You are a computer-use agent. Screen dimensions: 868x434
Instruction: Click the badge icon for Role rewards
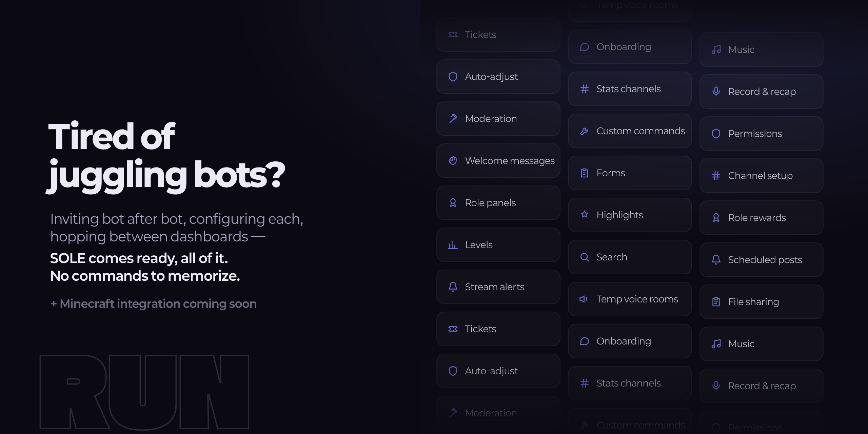click(x=716, y=218)
